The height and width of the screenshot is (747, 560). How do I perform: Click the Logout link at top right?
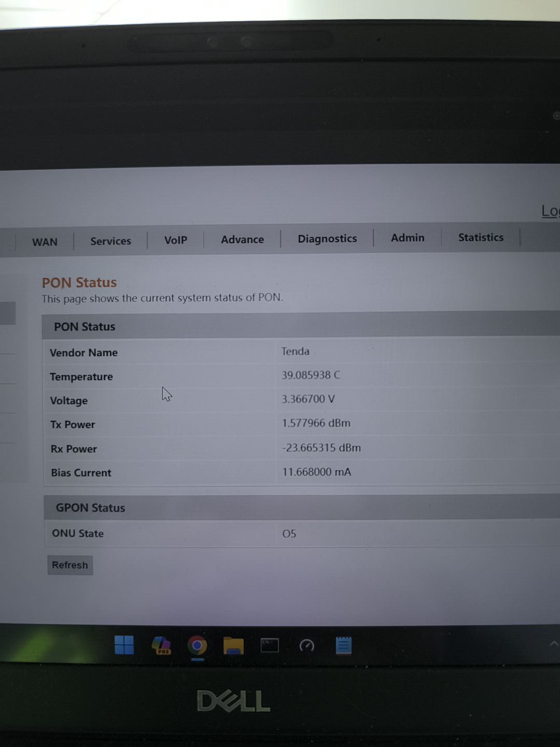(x=550, y=211)
